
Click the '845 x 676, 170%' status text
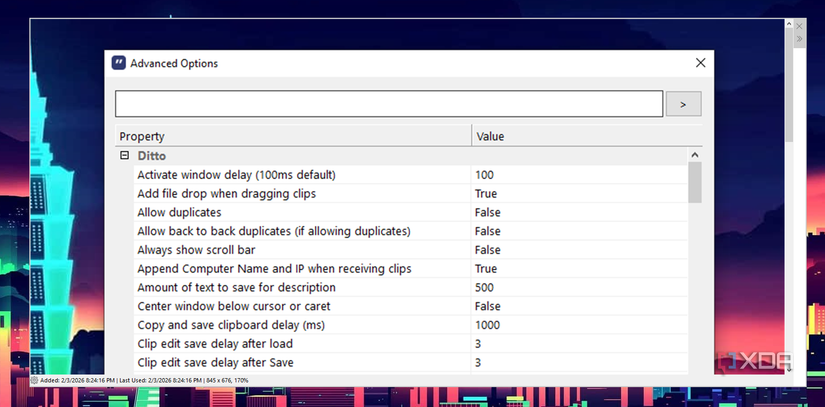tap(227, 380)
